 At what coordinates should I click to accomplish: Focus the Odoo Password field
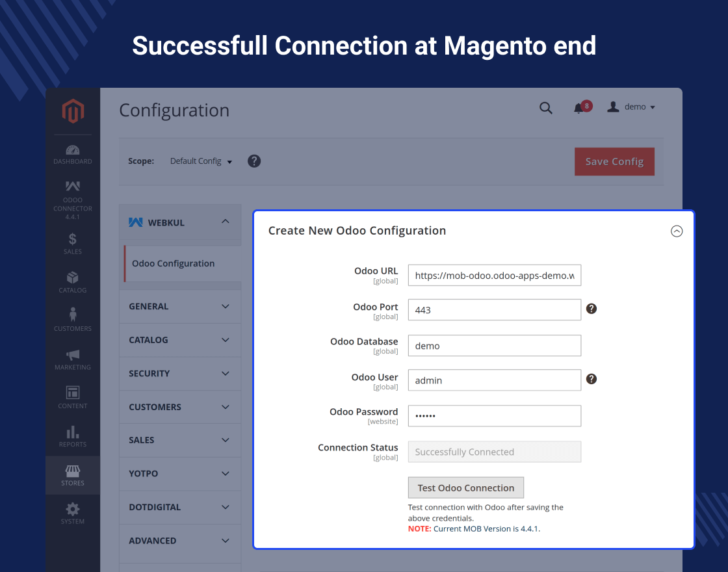[495, 415]
